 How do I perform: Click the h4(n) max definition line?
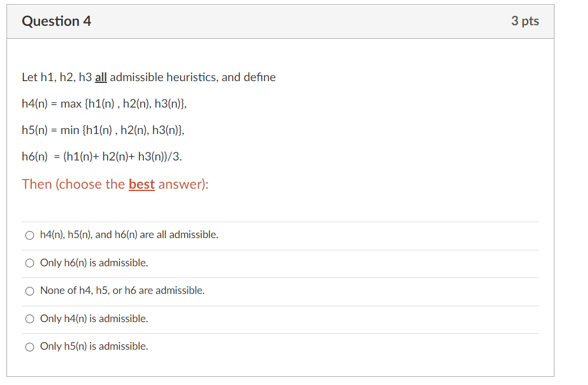tap(105, 103)
